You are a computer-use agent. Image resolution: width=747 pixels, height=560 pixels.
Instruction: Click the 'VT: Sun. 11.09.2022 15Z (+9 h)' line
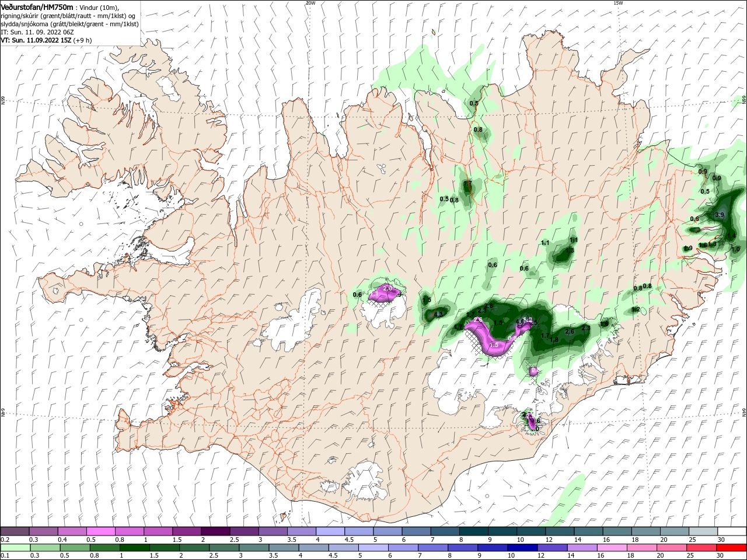(x=46, y=40)
